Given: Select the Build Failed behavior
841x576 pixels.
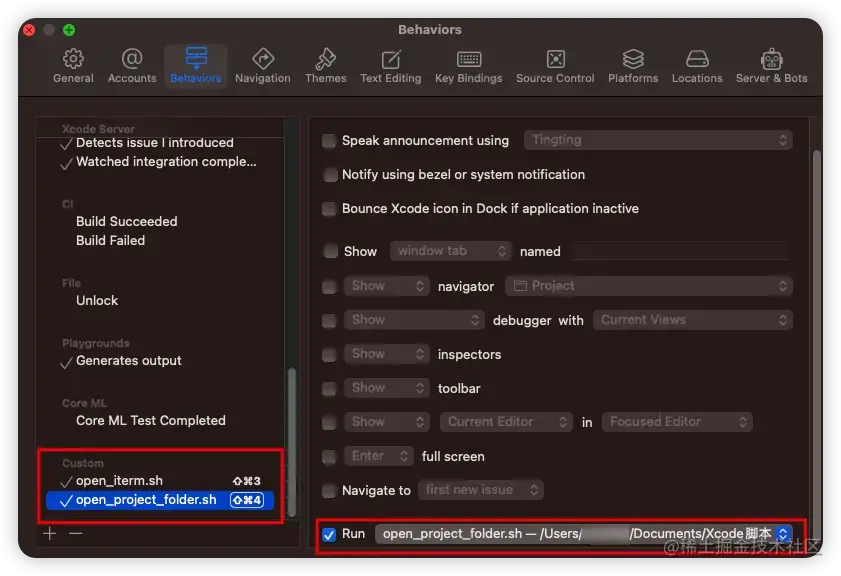Looking at the screenshot, I should [x=110, y=241].
